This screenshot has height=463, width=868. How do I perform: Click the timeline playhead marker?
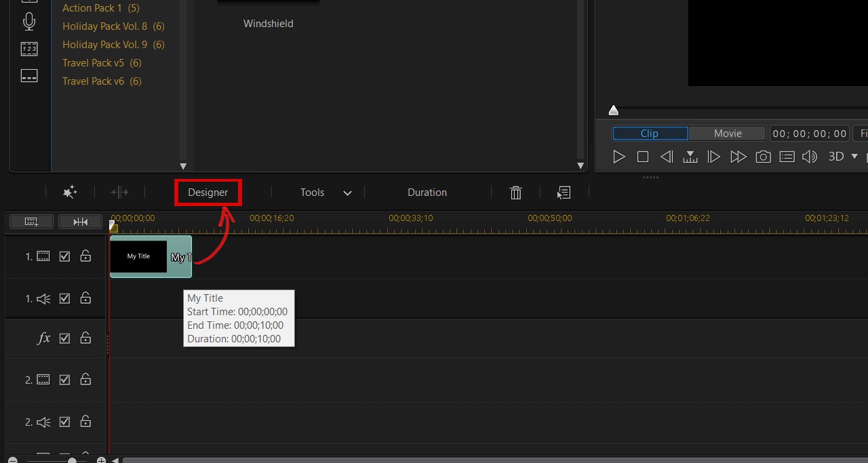click(x=113, y=226)
